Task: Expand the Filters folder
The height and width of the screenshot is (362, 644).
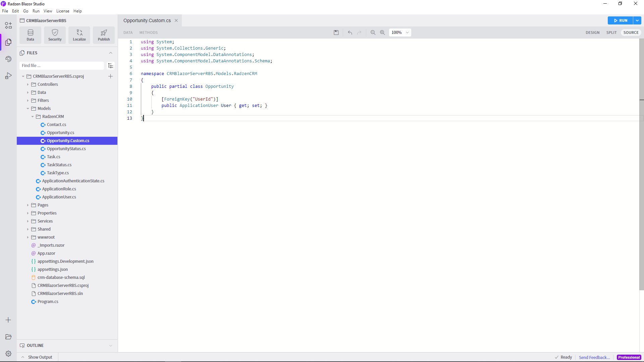Action: tap(28, 101)
